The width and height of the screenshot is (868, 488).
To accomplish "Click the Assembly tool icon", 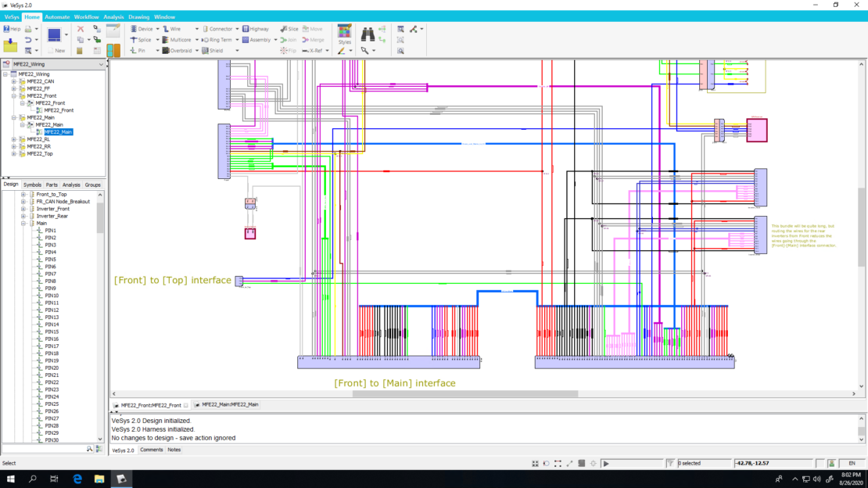I will click(246, 40).
